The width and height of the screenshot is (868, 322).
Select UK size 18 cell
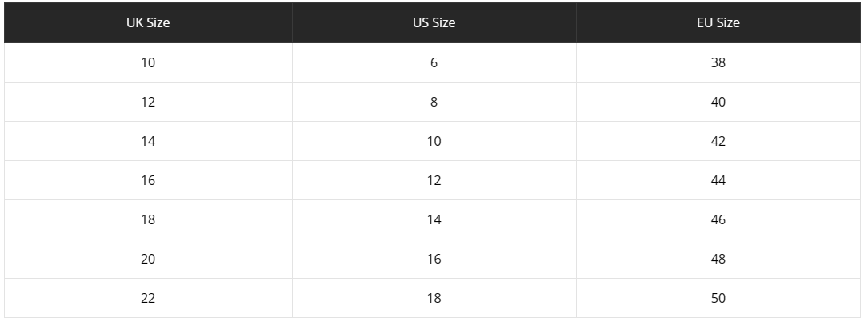tap(148, 220)
